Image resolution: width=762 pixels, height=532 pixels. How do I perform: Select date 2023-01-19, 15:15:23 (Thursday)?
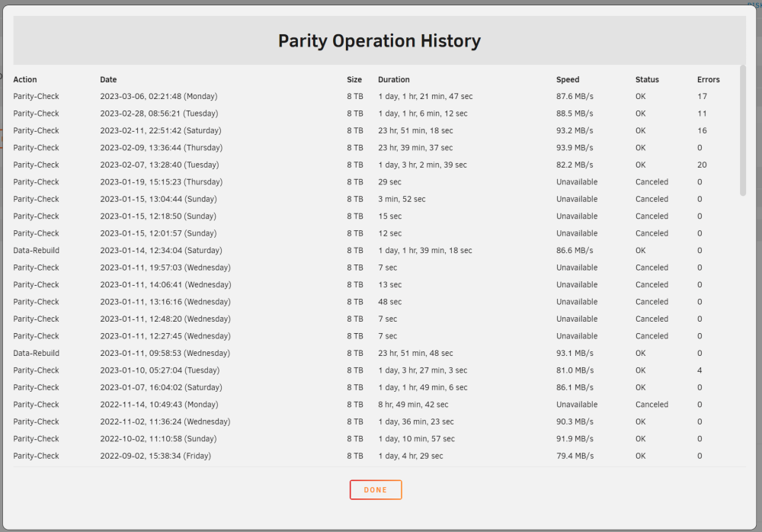[x=162, y=182]
